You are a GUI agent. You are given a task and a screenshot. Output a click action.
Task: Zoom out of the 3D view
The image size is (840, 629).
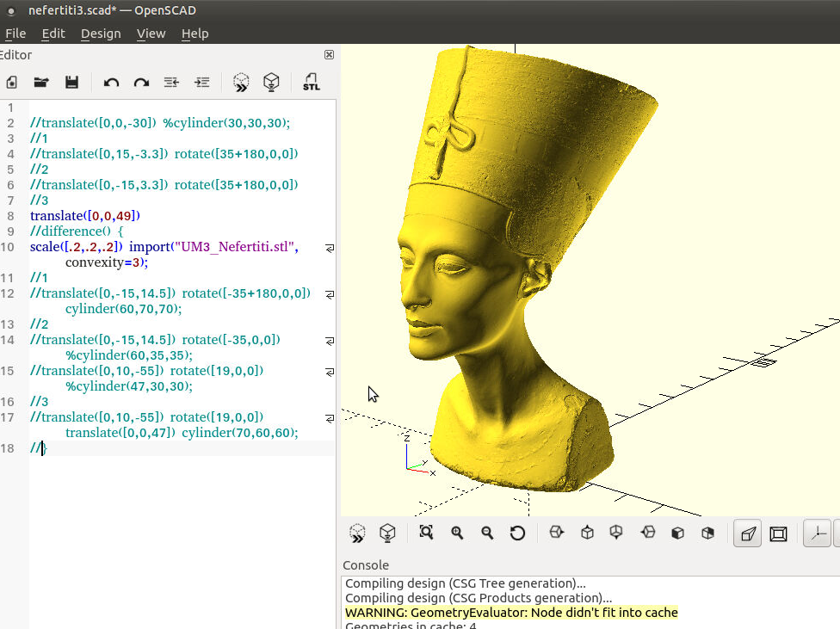[x=487, y=533]
